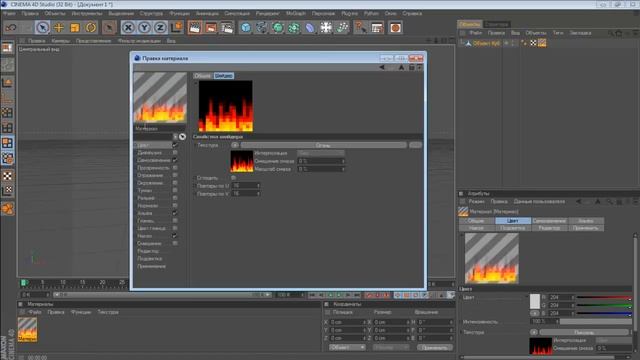This screenshot has height=360, width=640.
Task: Toggle the Цвет channel checkbox
Action: pyautogui.click(x=175, y=145)
